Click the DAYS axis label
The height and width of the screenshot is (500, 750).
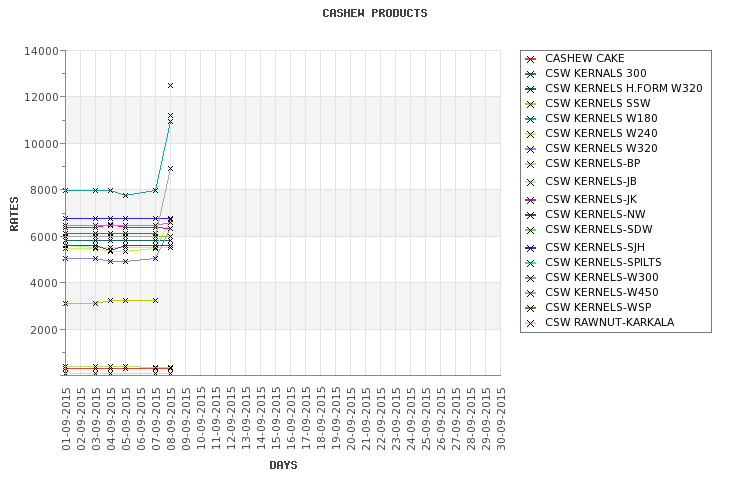pyautogui.click(x=283, y=465)
